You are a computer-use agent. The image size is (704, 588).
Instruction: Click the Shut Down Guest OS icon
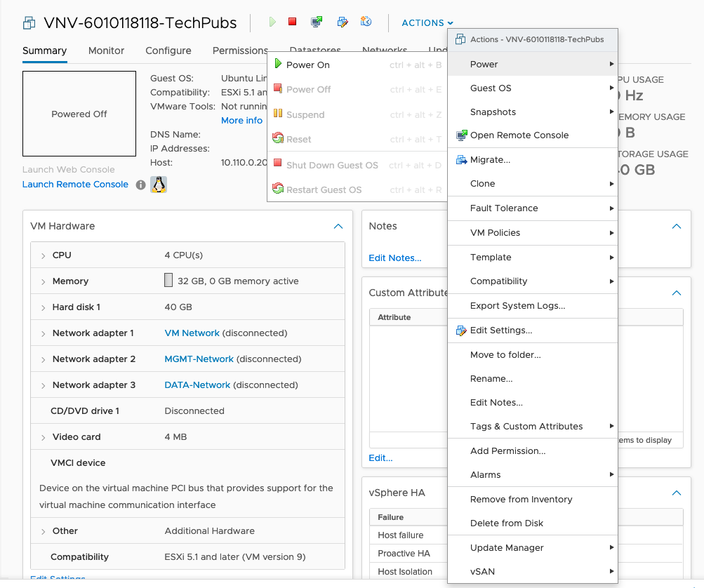tap(278, 163)
